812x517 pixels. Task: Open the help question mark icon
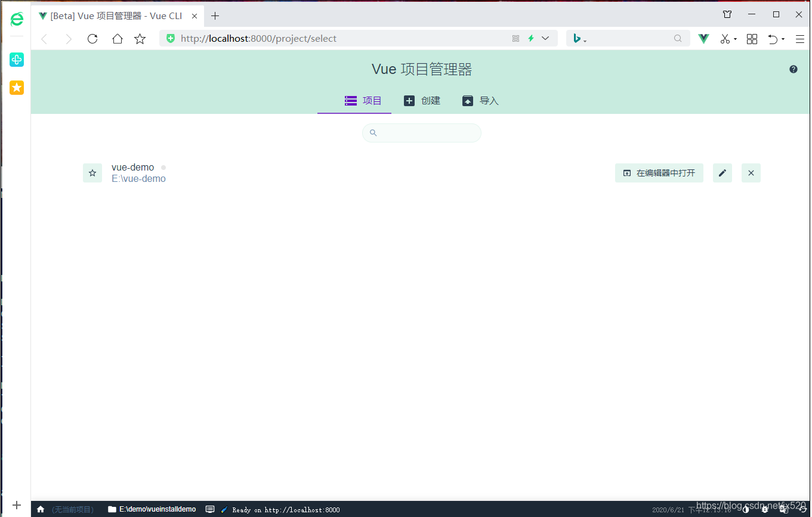coord(794,69)
